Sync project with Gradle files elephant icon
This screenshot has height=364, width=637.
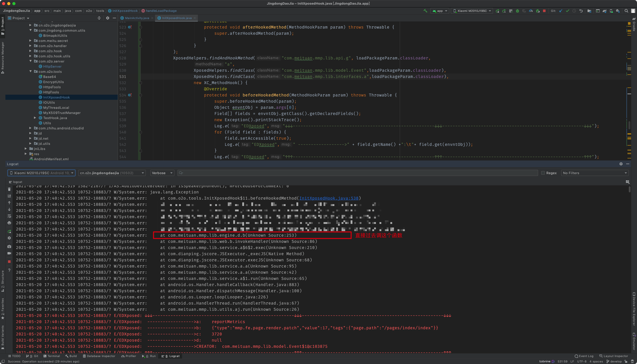click(605, 11)
